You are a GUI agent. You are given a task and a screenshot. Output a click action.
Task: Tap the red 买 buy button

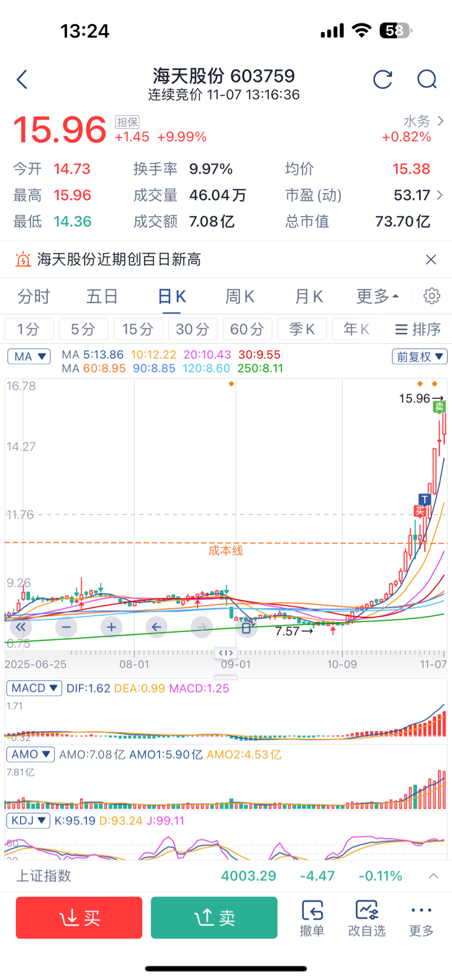point(79,918)
